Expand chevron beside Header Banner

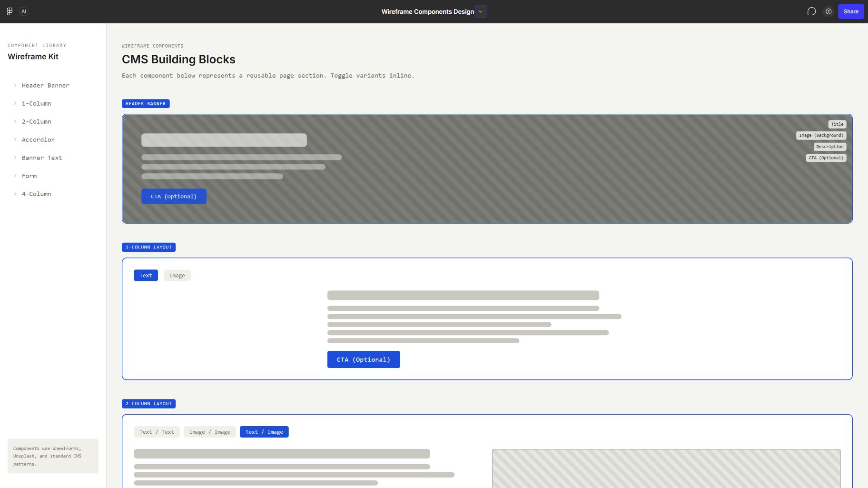(15, 85)
